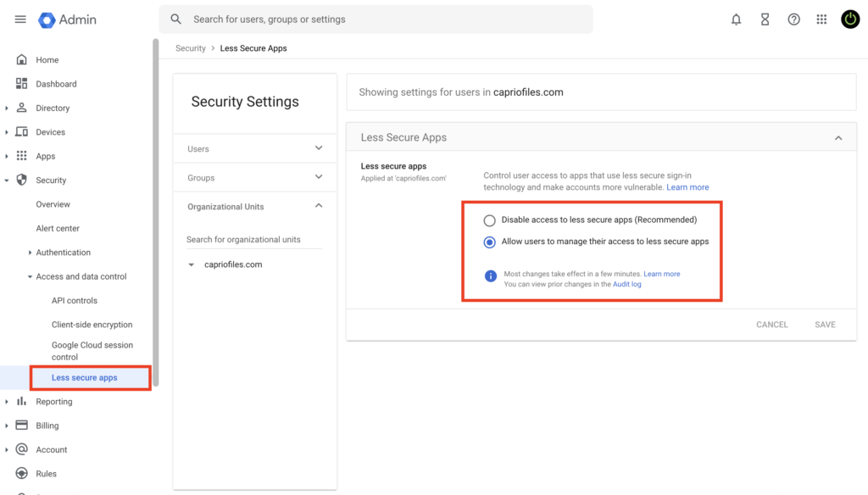
Task: Focus Search for organizational units field
Action: tap(254, 239)
